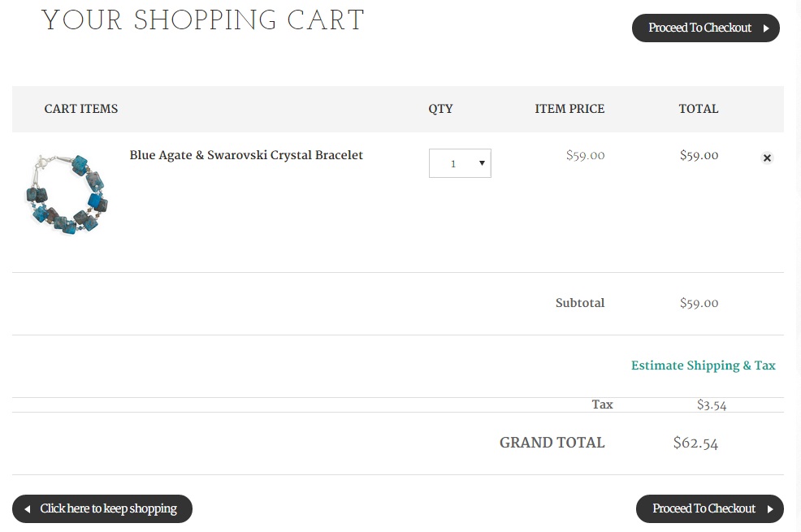Click arrow icon on Proceed To Checkout beside heading
Image resolution: width=801 pixels, height=532 pixels.
tap(766, 28)
